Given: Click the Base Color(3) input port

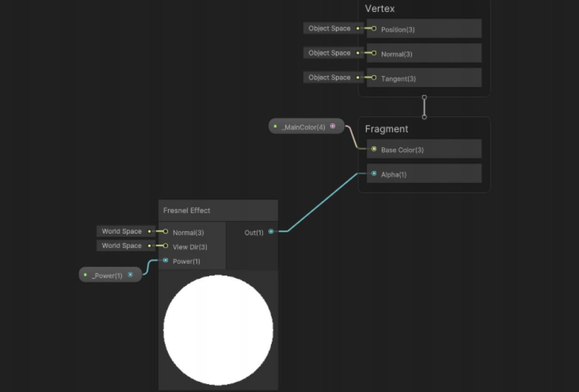Looking at the screenshot, I should click(374, 149).
